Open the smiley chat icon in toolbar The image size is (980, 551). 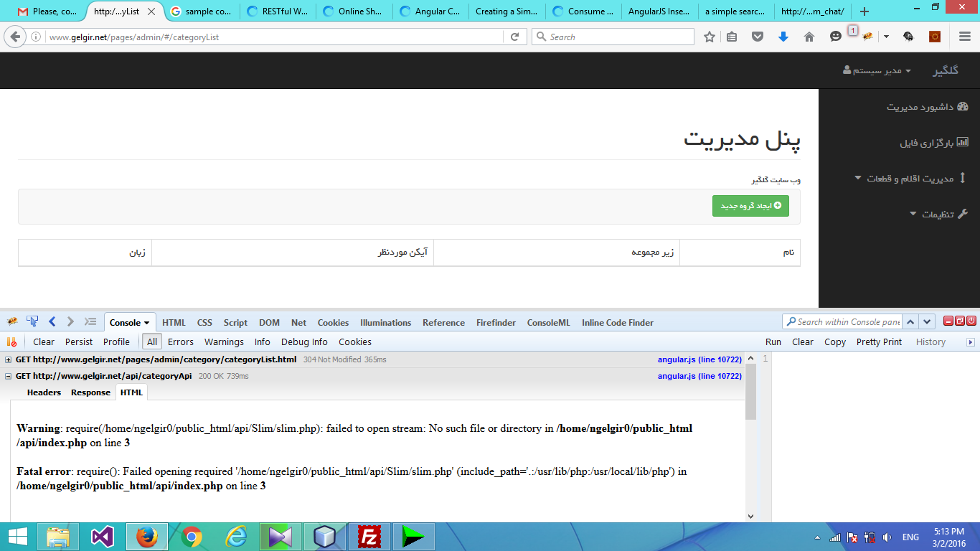(835, 37)
